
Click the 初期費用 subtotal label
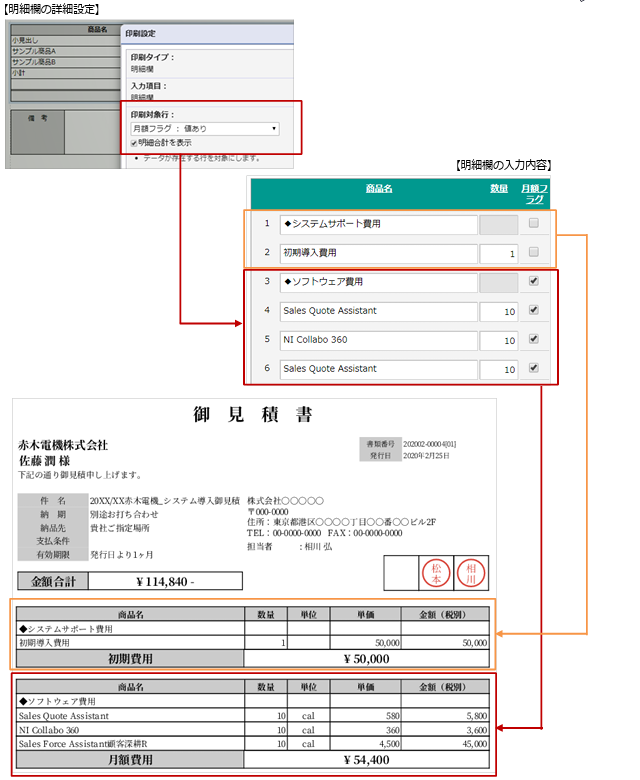[130, 659]
